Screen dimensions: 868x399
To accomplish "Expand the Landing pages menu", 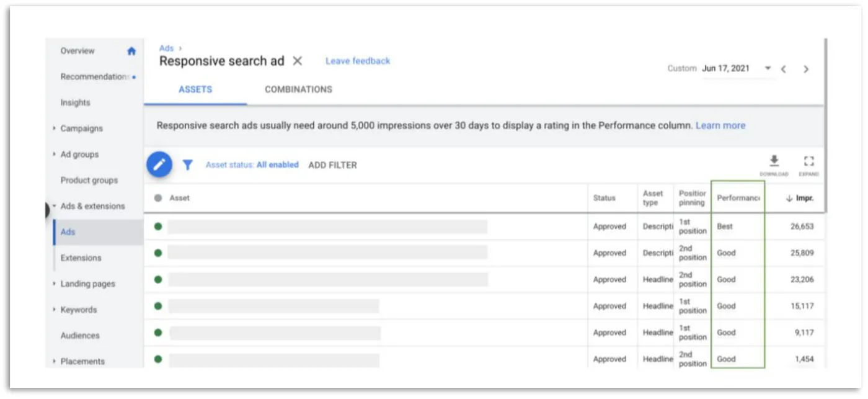I will click(55, 284).
